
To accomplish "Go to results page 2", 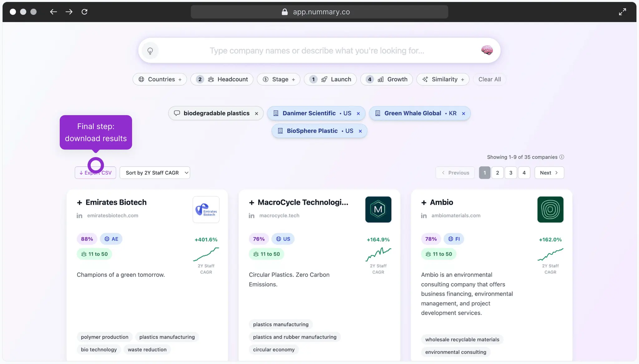I will (x=498, y=173).
